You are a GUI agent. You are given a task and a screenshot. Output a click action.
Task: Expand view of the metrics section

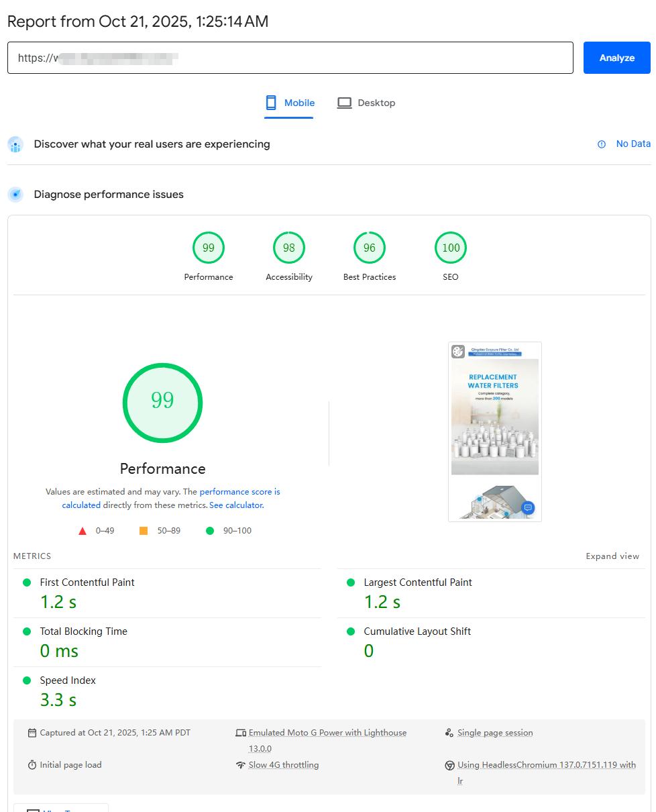tap(612, 556)
